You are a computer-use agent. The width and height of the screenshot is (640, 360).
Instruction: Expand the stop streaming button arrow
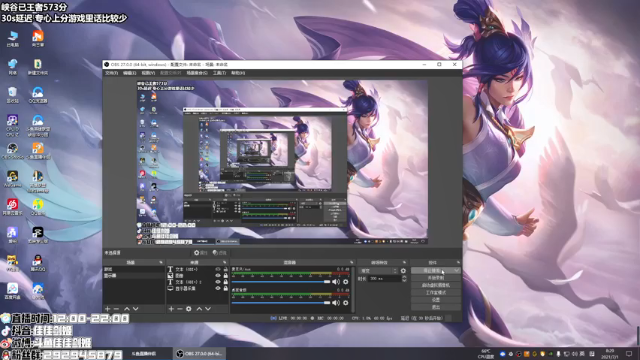click(457, 271)
